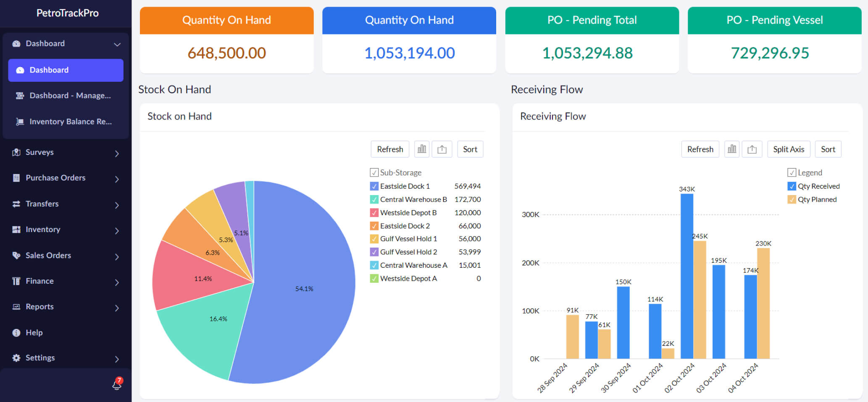Click the chart type icon on Receiving Flow

(732, 149)
